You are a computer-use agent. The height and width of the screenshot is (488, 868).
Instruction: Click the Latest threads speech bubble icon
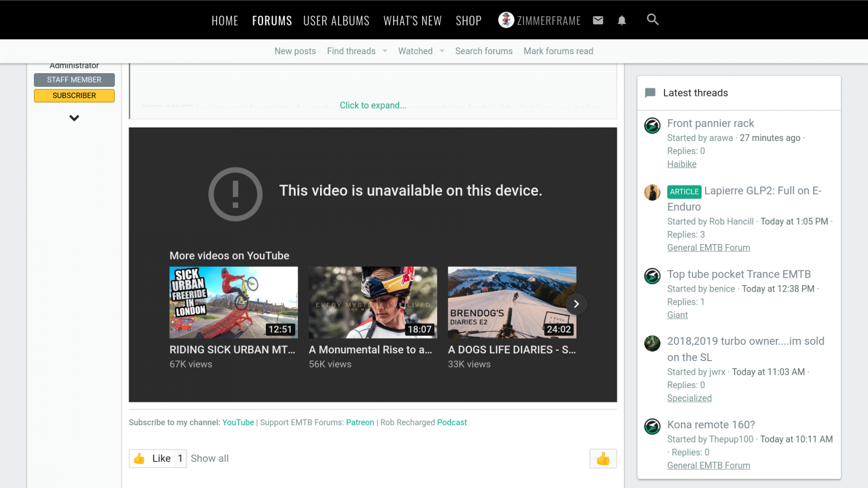(650, 93)
